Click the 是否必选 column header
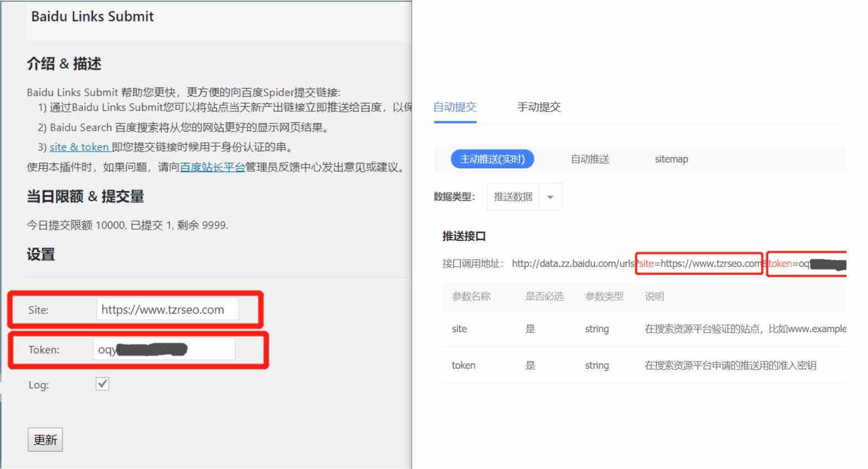The image size is (868, 469). [x=544, y=296]
